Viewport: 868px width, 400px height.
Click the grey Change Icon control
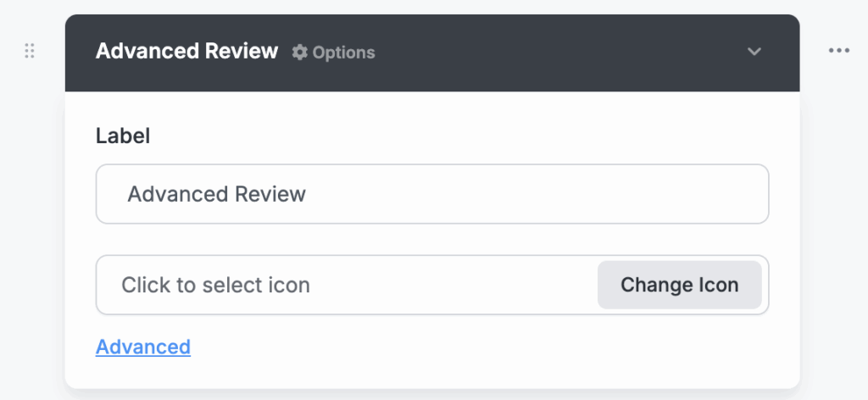click(x=679, y=285)
